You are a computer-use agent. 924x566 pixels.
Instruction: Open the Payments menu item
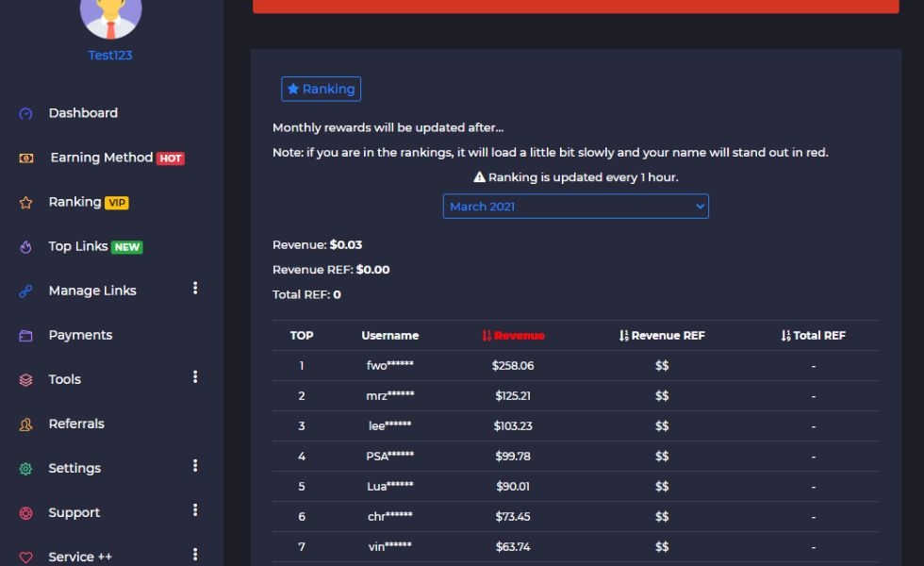pos(80,335)
